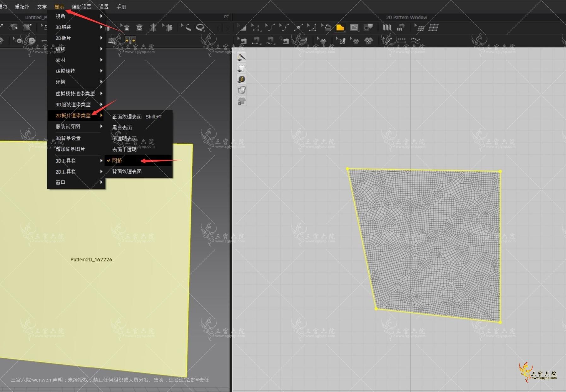Open the 偏好设置 menu

tap(81, 7)
